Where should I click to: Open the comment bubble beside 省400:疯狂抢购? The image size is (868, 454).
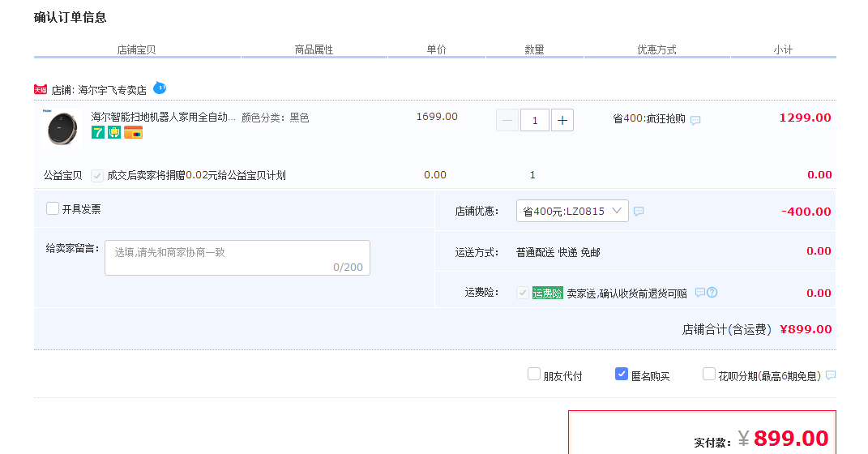pos(695,120)
